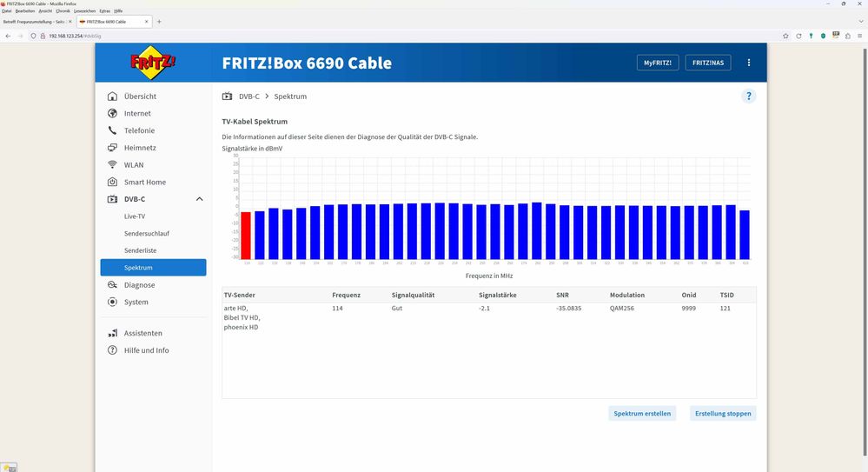Click the Assistenten icon
868x472 pixels.
tap(112, 333)
